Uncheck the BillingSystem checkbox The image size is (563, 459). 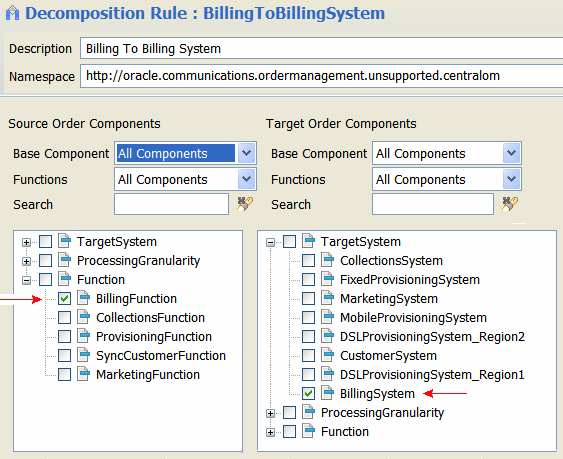308,393
